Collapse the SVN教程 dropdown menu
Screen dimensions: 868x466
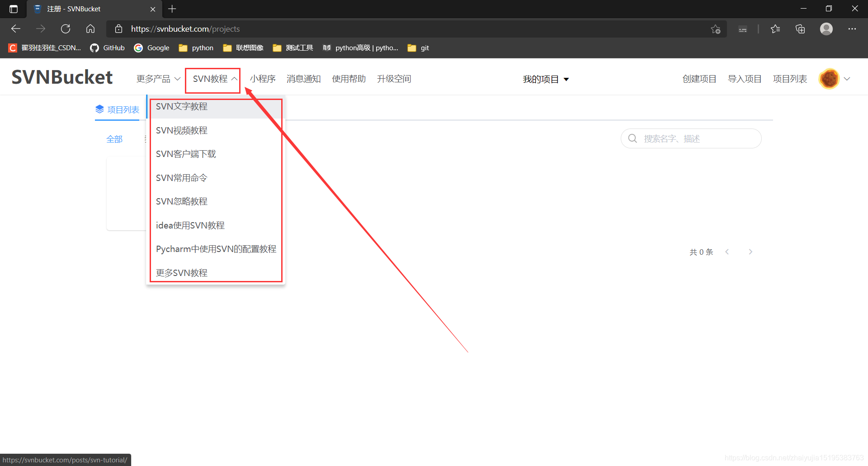(212, 79)
